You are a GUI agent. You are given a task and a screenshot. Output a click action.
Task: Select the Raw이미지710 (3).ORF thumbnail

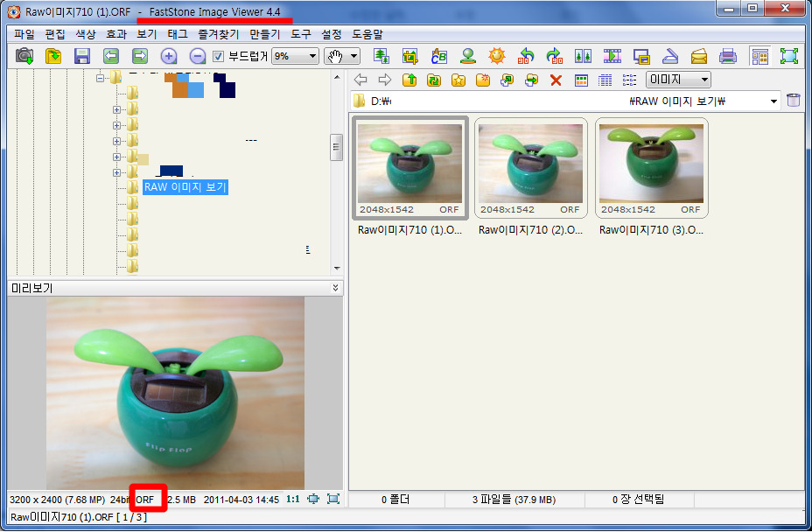click(652, 168)
